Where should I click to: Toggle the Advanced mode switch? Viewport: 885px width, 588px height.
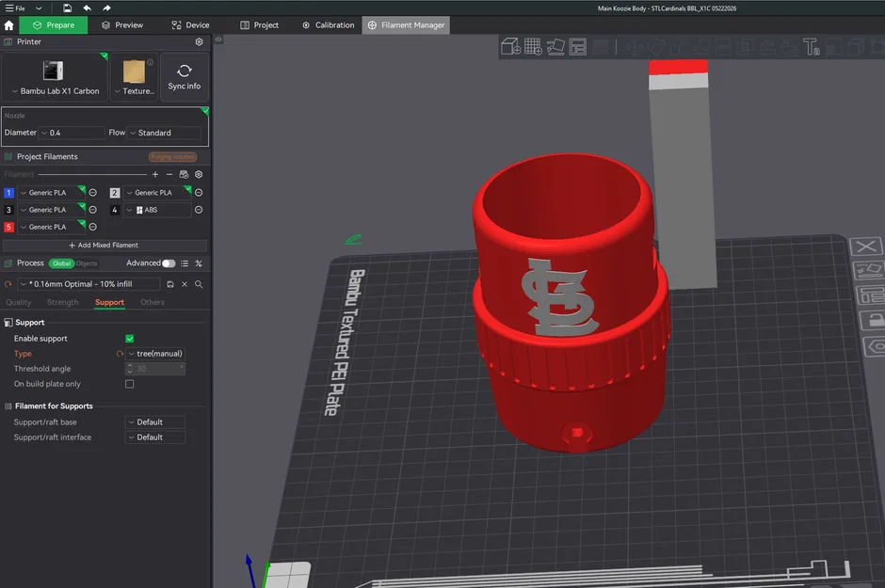pyautogui.click(x=169, y=263)
